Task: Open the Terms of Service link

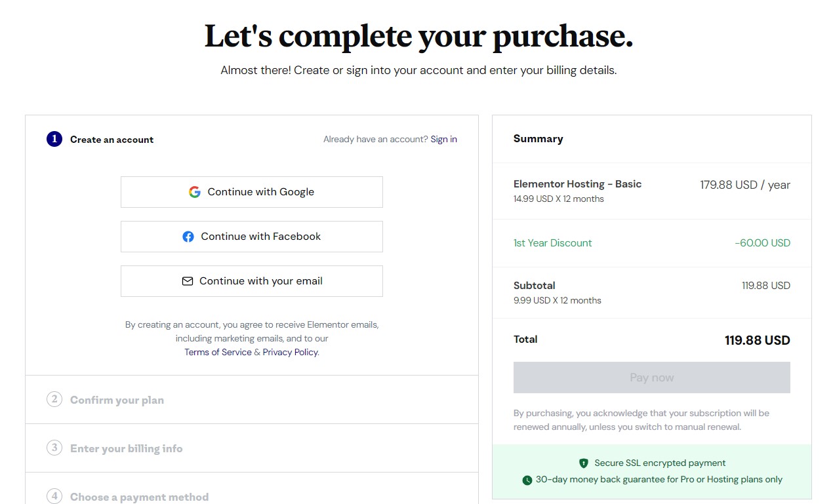Action: pos(218,352)
